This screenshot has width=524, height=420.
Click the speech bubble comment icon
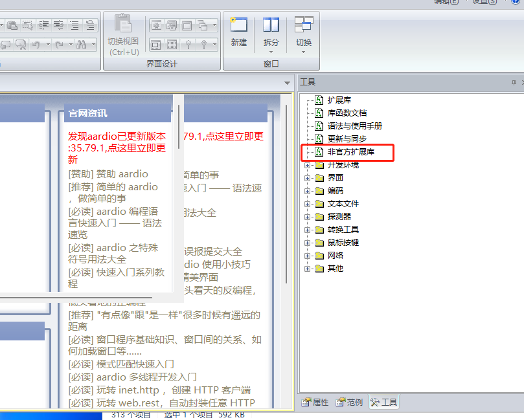coord(6,45)
